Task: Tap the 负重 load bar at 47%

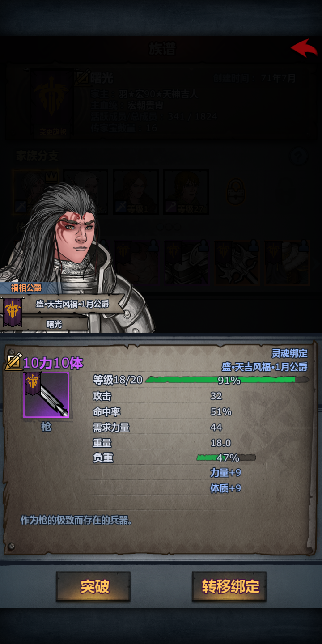Action: point(226,458)
